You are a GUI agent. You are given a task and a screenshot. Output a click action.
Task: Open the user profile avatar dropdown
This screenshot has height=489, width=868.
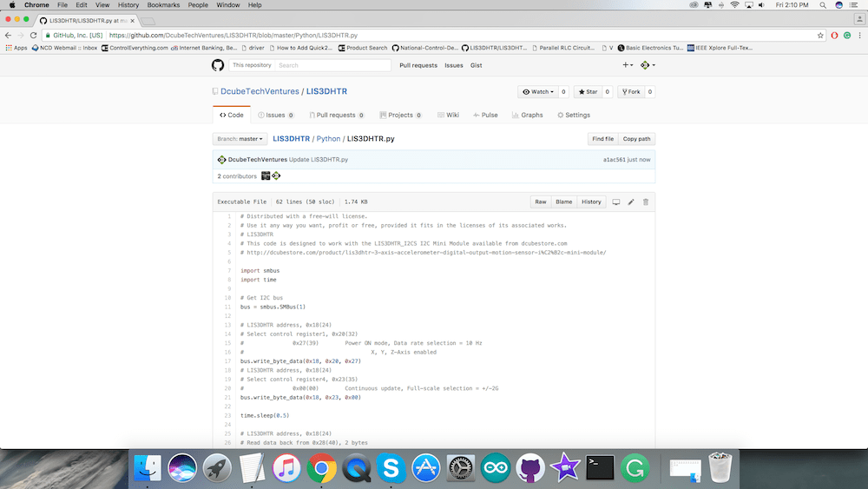pyautogui.click(x=648, y=65)
